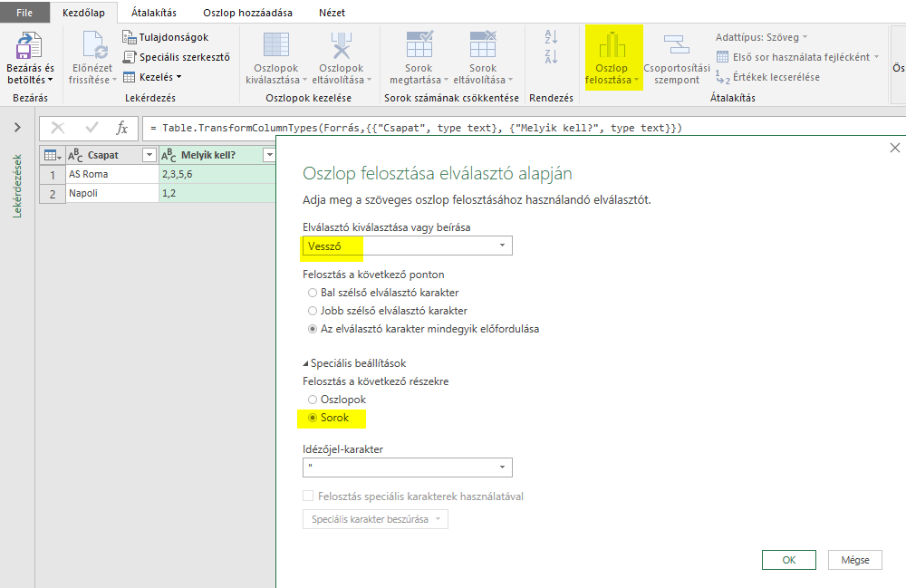906x588 pixels.
Task: Choose Oszlopok split option
Action: tap(313, 400)
